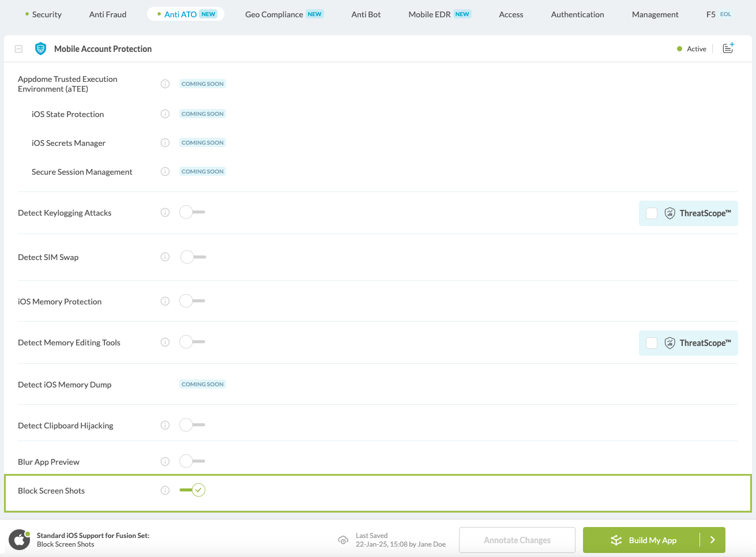Enable Detect Keylogging Attacks toggle
Screen dimensions: 756x557
pos(192,212)
